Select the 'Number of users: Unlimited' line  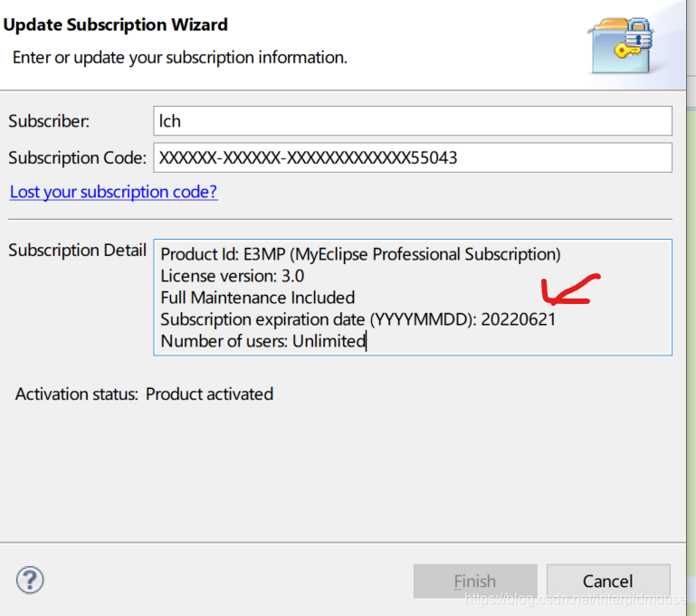[x=262, y=341]
